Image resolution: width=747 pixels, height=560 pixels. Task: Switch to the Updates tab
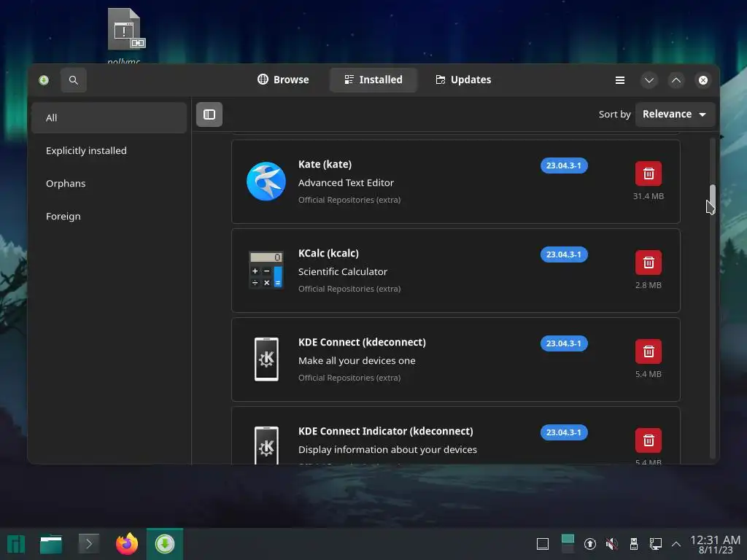click(x=463, y=79)
